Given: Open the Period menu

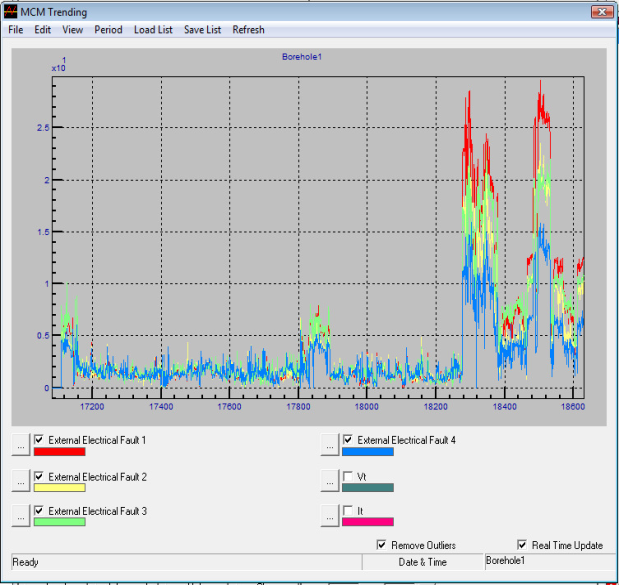Looking at the screenshot, I should pos(108,30).
